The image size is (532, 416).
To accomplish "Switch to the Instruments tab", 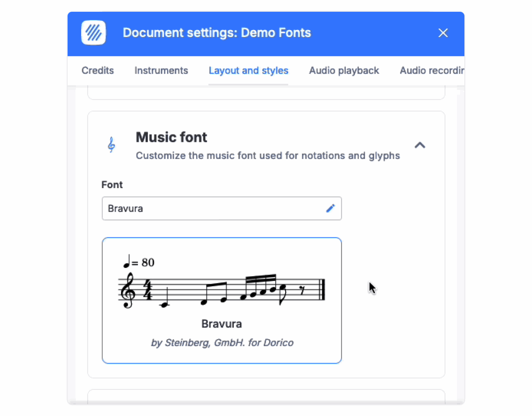I will (161, 70).
